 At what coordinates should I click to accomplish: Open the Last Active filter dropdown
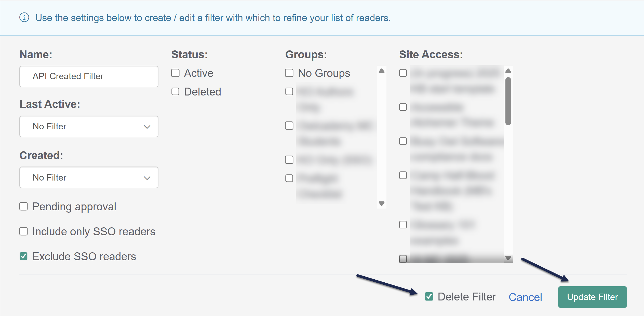pos(89,127)
